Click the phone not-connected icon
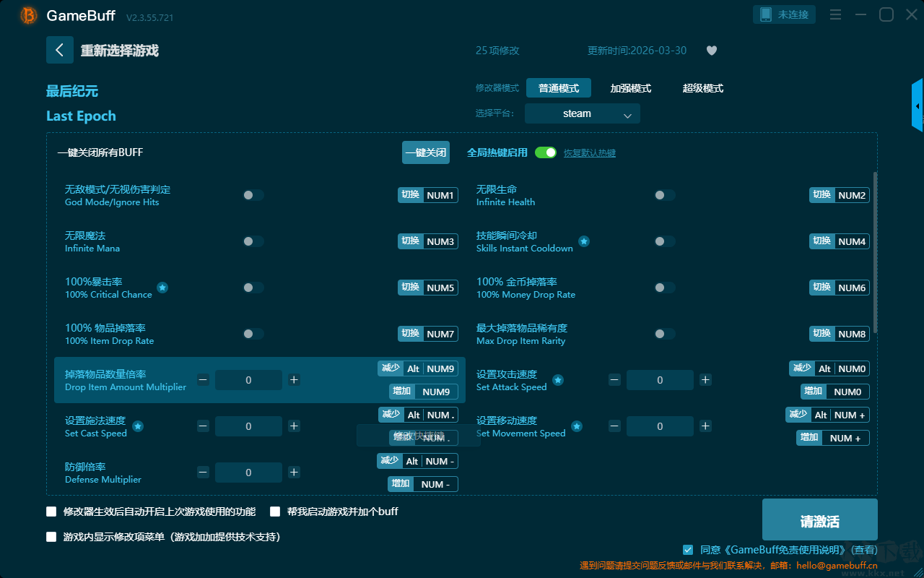The image size is (924, 578). click(764, 14)
